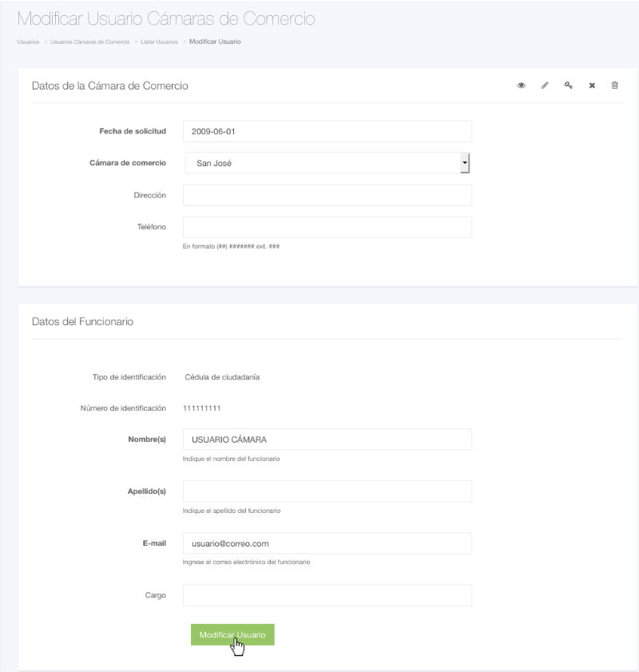Click the key password icon
Viewport: 639px width, 672px height.
(568, 85)
